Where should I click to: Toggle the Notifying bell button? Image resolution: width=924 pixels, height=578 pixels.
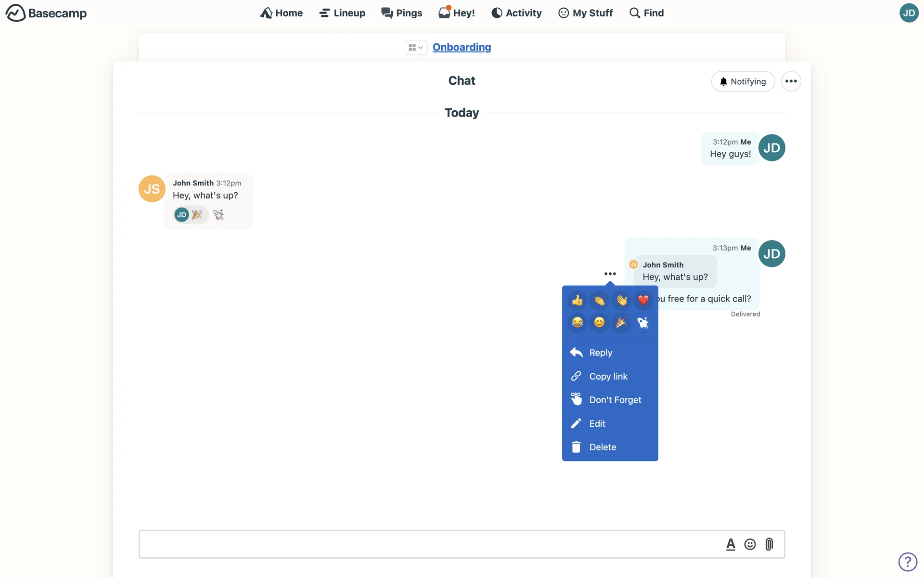click(743, 81)
